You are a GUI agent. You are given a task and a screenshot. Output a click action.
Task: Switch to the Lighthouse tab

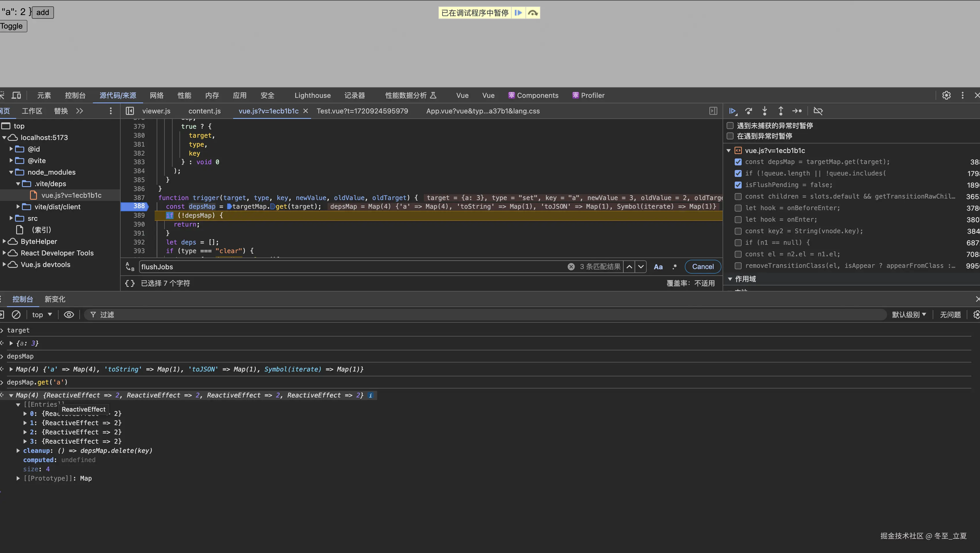(312, 96)
